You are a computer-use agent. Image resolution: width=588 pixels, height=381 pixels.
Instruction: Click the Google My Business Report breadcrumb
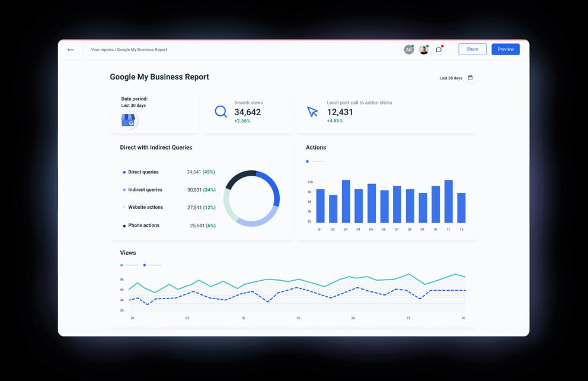(142, 49)
